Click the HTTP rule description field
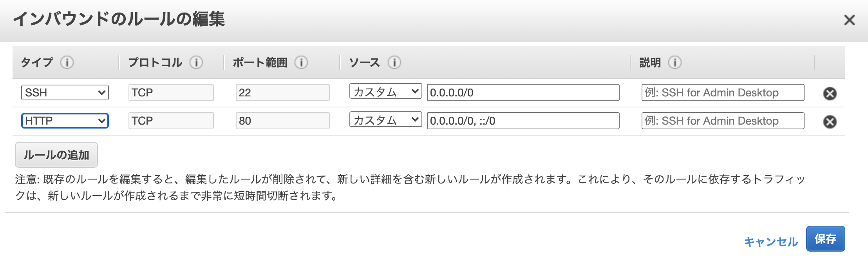868x261 pixels. 723,121
